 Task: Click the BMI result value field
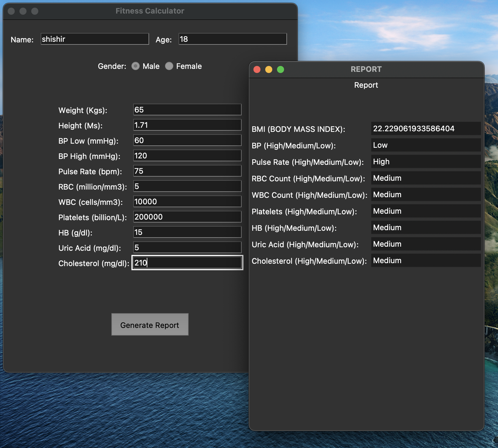click(426, 129)
